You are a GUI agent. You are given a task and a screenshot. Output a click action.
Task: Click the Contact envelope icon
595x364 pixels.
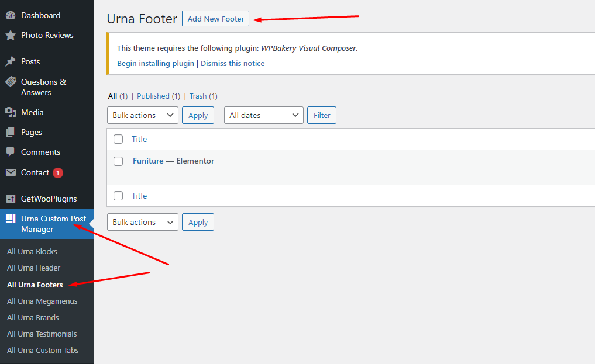tap(11, 172)
